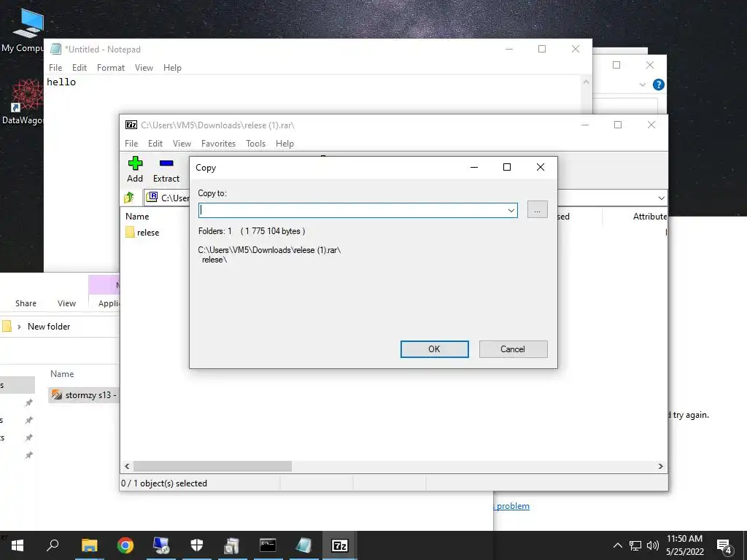Open volume control tray icon

[653, 545]
